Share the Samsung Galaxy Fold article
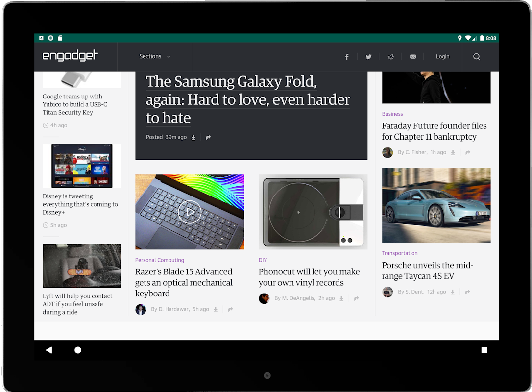The image size is (532, 392). click(x=208, y=137)
